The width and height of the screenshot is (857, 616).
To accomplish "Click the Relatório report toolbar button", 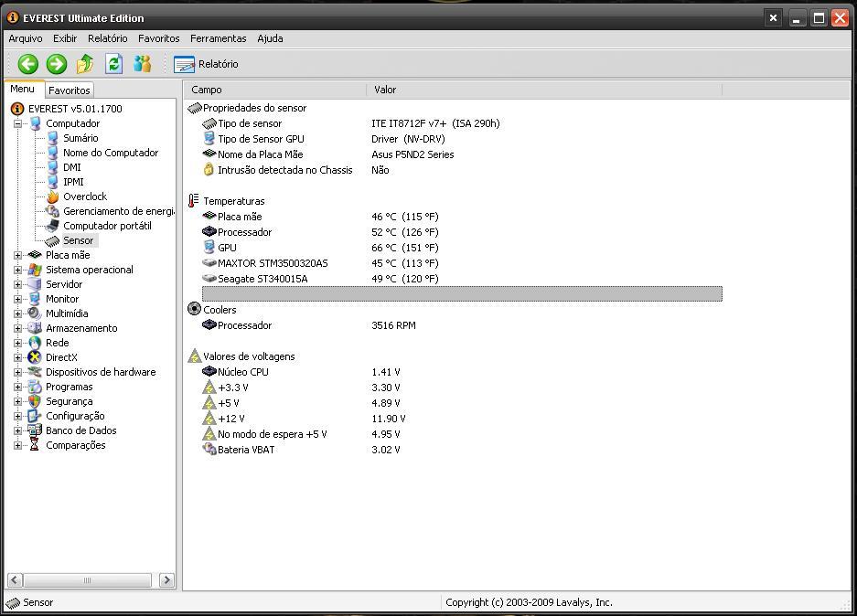I will 206,64.
